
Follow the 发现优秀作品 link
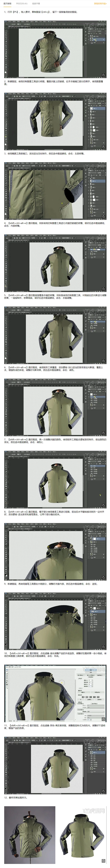[100, 3]
